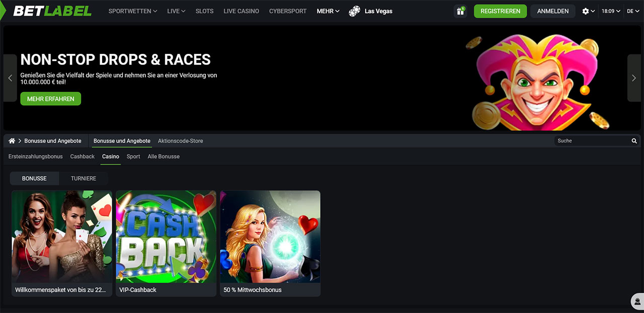Screen dimensions: 644x313
Task: Click the Registrieren button
Action: coord(500,11)
